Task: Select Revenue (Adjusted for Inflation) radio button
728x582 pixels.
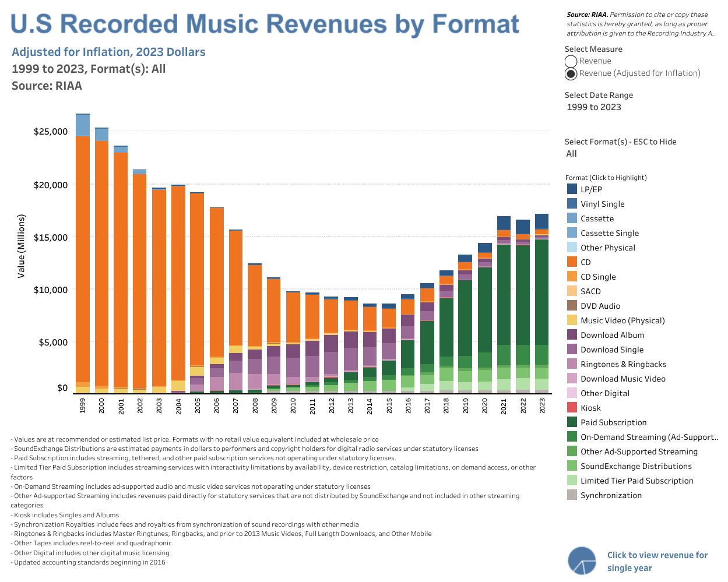Action: coord(571,73)
